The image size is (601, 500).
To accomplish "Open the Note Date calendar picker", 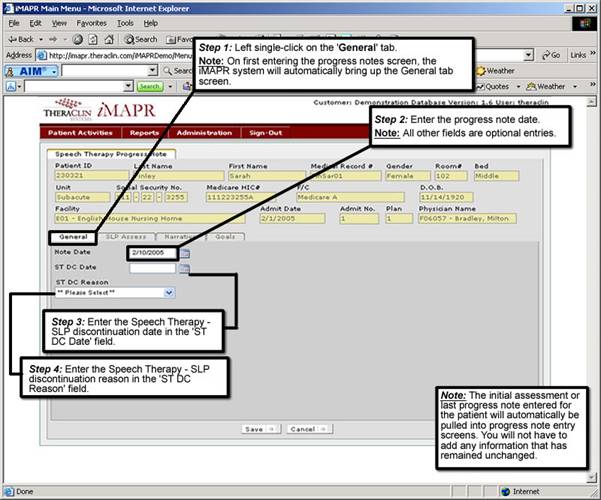I will tap(185, 253).
